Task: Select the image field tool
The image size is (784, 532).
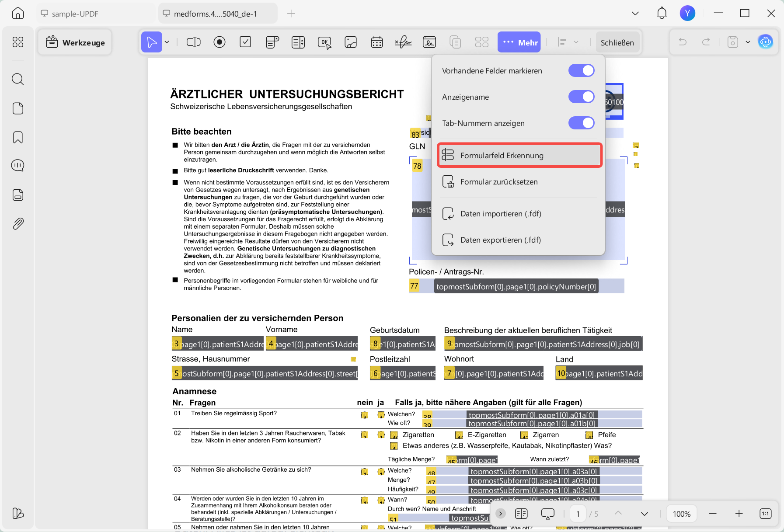Action: pyautogui.click(x=351, y=42)
